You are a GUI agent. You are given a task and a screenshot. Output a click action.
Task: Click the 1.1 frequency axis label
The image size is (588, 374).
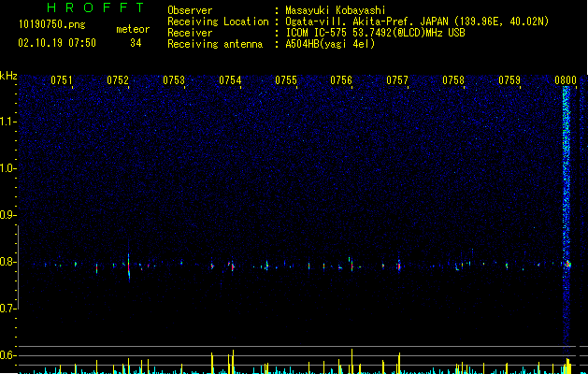(8, 122)
